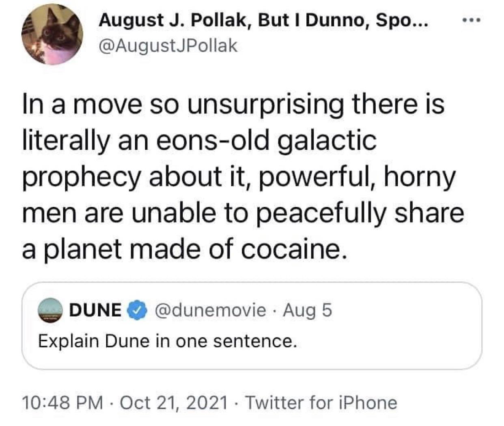The image size is (504, 426).
Task: Click the Aug 5 date on quoted tweet
Action: tap(308, 310)
